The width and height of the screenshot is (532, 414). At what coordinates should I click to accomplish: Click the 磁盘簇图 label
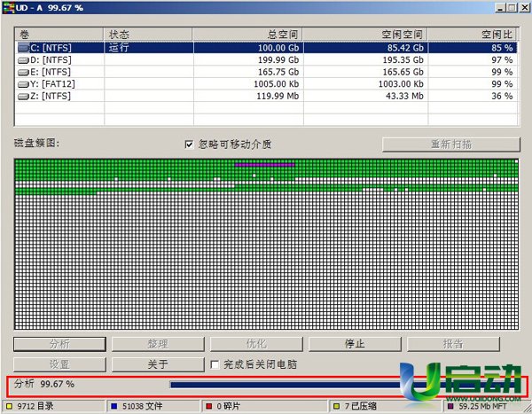click(x=37, y=144)
